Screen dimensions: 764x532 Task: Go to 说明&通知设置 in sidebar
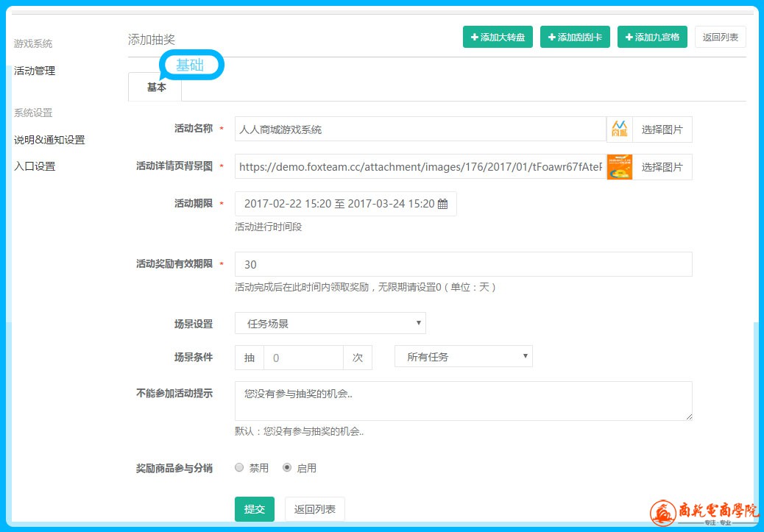[49, 140]
